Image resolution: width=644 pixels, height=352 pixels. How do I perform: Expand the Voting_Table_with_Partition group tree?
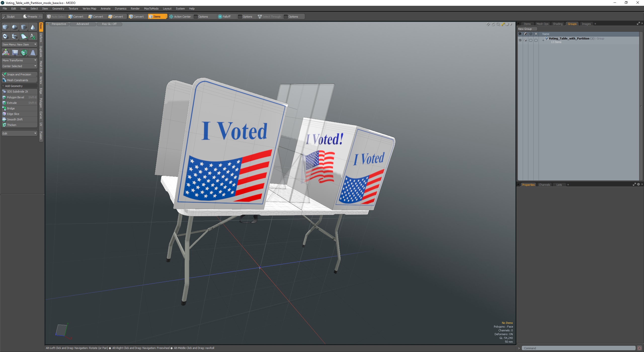click(543, 40)
